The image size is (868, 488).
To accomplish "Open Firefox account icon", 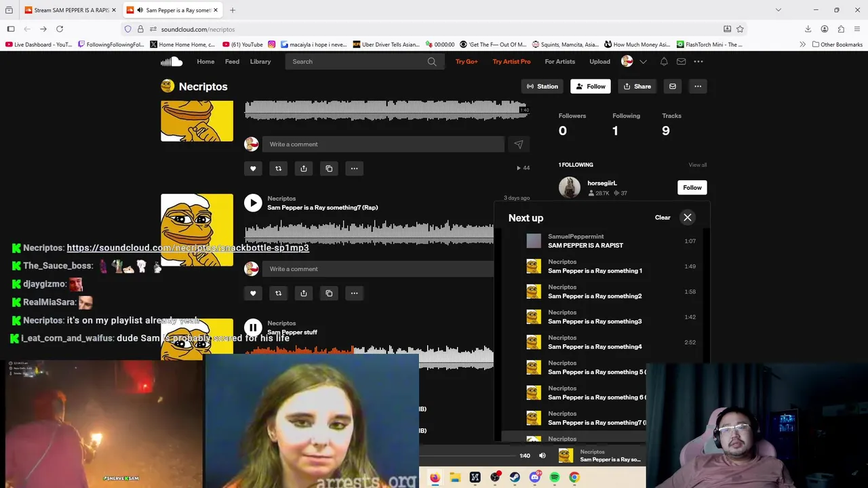I will [824, 29].
